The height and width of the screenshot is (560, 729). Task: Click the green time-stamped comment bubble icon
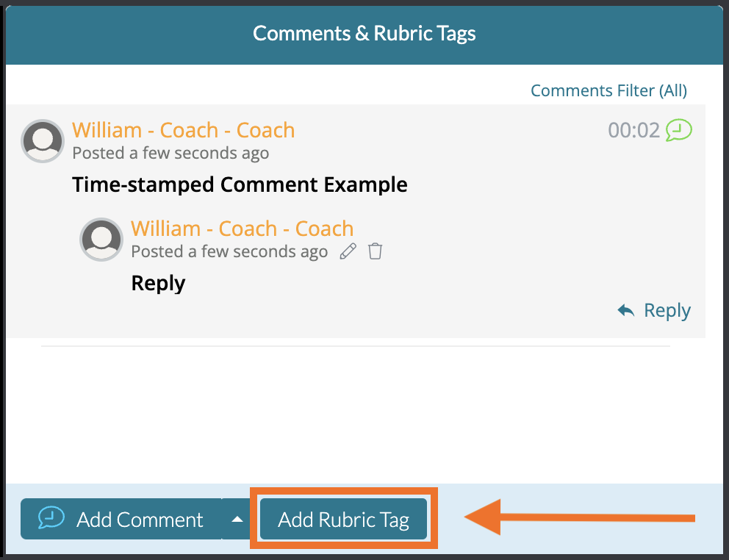(x=679, y=131)
